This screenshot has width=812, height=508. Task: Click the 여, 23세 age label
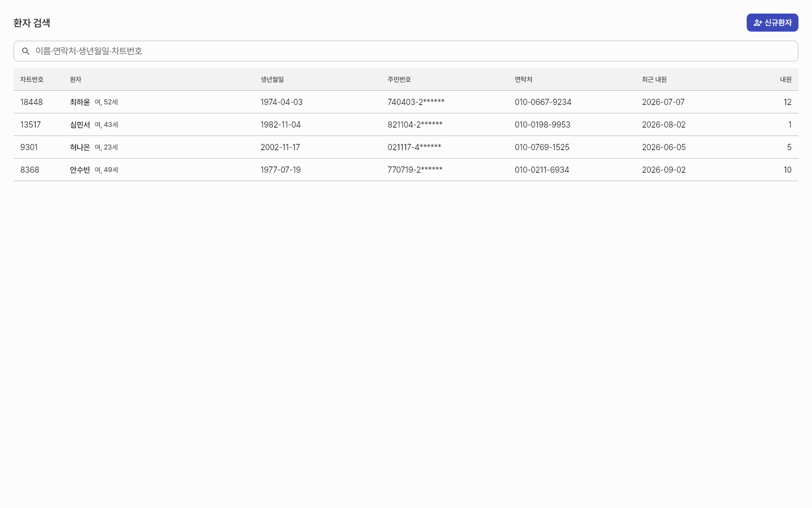point(107,147)
